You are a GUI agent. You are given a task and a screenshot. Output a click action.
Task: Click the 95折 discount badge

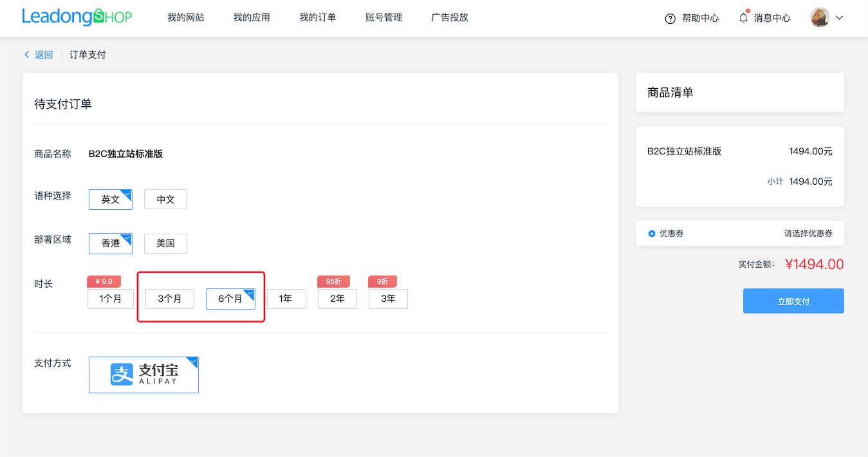pyautogui.click(x=333, y=281)
